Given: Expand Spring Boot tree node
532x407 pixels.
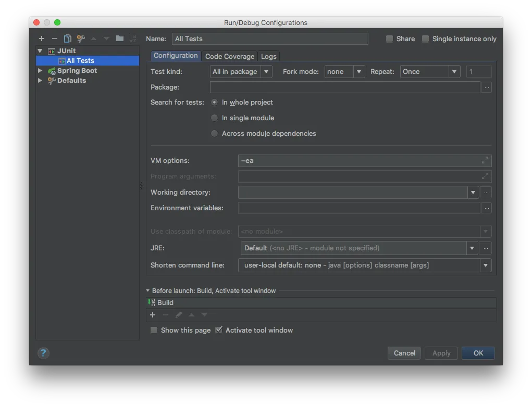Looking at the screenshot, I should click(40, 70).
